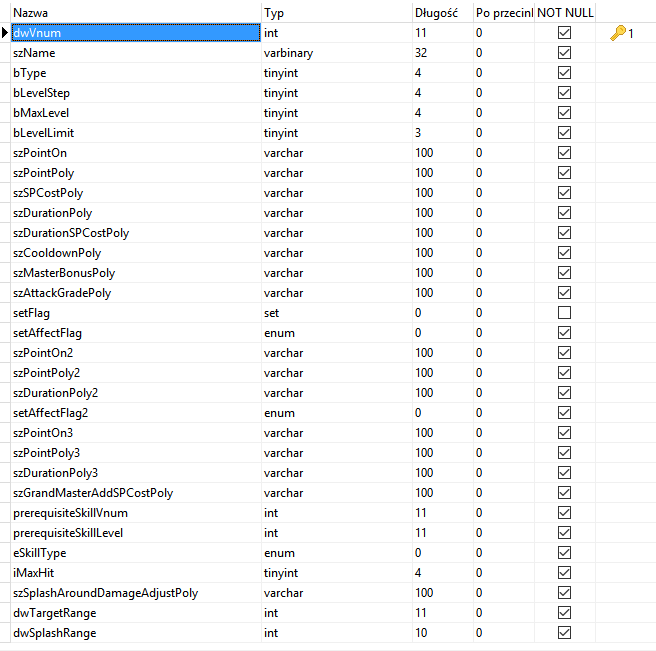Image resolution: width=656 pixels, height=651 pixels.
Task: Edit length 100 of szDurationPoly
Action: 443,213
